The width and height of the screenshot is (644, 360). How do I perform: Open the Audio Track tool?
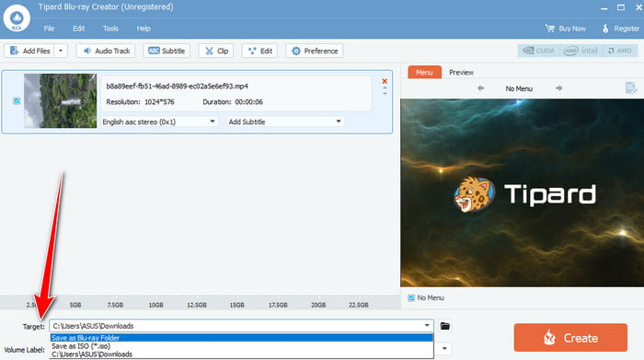pyautogui.click(x=106, y=51)
